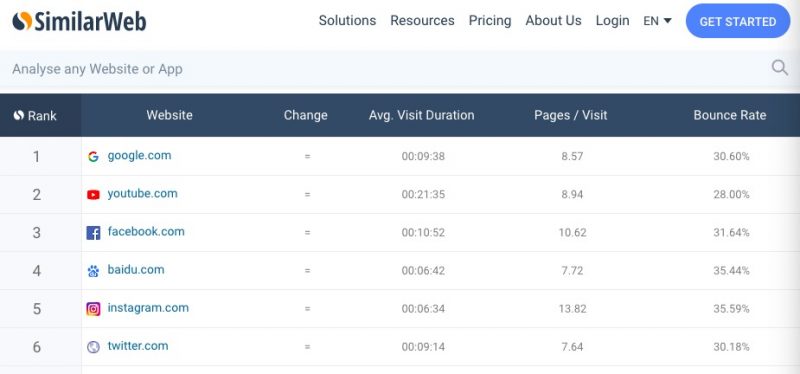Click the Login link
The height and width of the screenshot is (374, 800).
pos(612,21)
